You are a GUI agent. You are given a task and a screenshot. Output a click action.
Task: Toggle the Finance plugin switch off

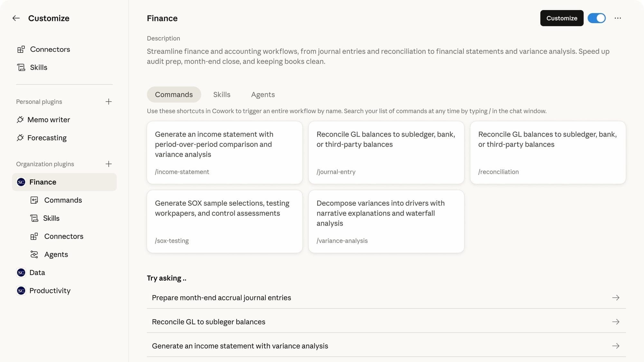coord(596,18)
